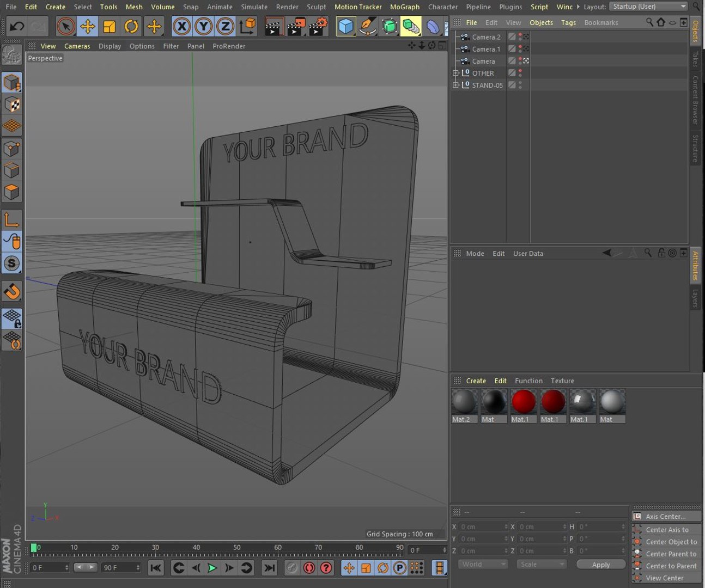Screen dimensions: 705x588
Task: Expand the STAND-05 null object
Action: (x=456, y=85)
